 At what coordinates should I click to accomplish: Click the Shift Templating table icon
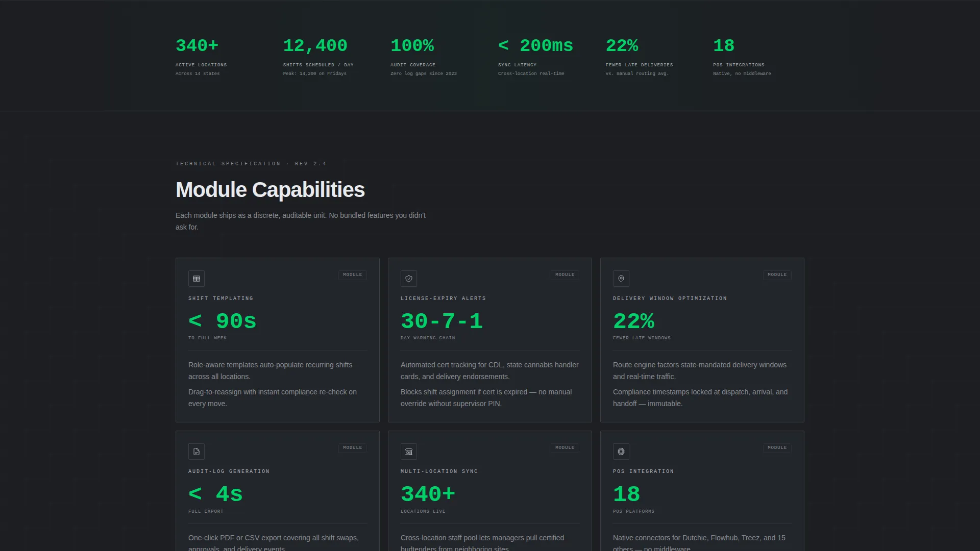(197, 279)
